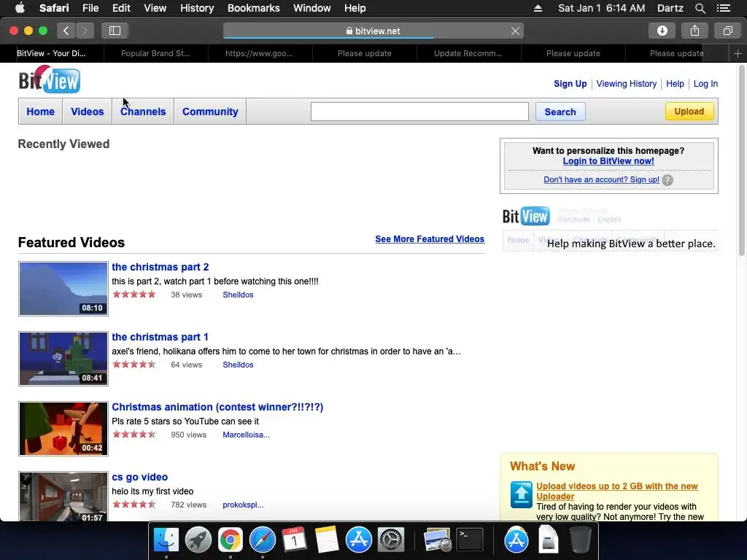Open Viewing History link

pos(627,84)
